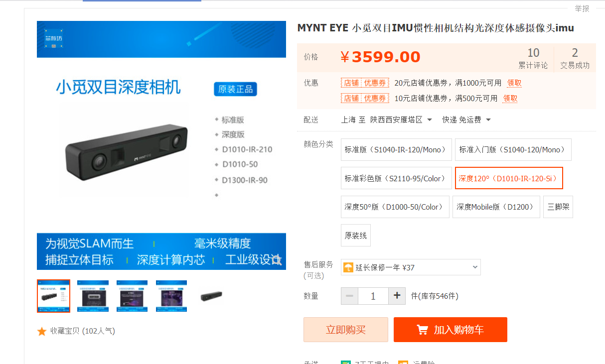Expand the 快递 免运费 shipping dropdown
Image resolution: width=605 pixels, height=364 pixels.
(466, 120)
